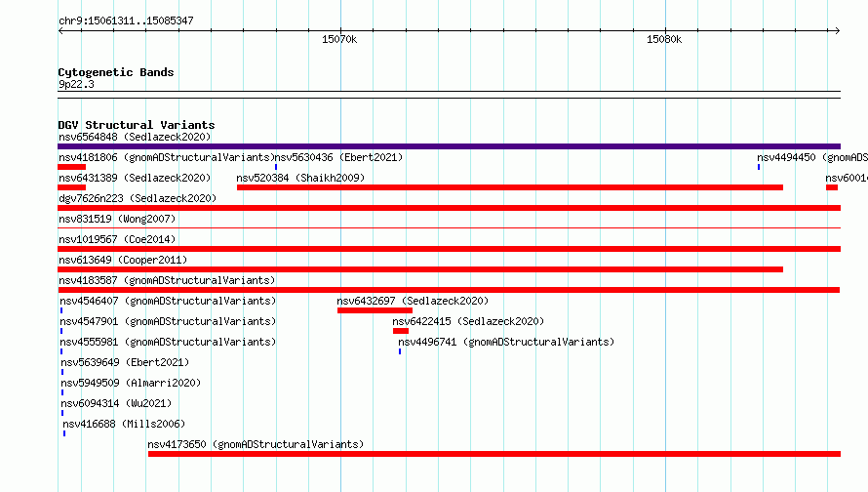Open nsv6431389 (Sedlazeck2020) label

point(135,178)
